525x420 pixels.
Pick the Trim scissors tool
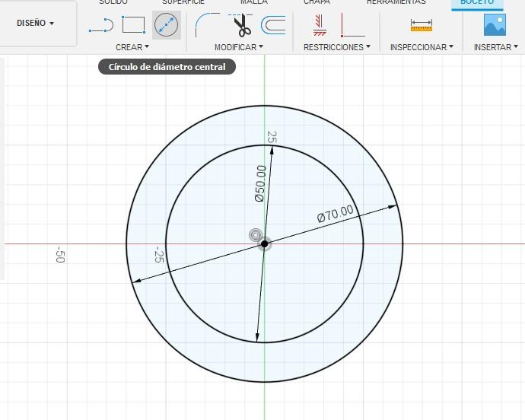point(241,25)
